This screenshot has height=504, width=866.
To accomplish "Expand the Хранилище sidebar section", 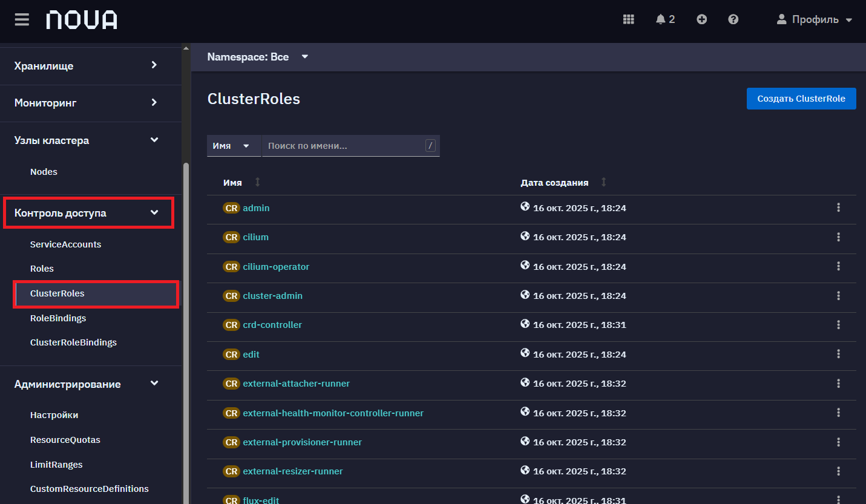I will tap(91, 65).
